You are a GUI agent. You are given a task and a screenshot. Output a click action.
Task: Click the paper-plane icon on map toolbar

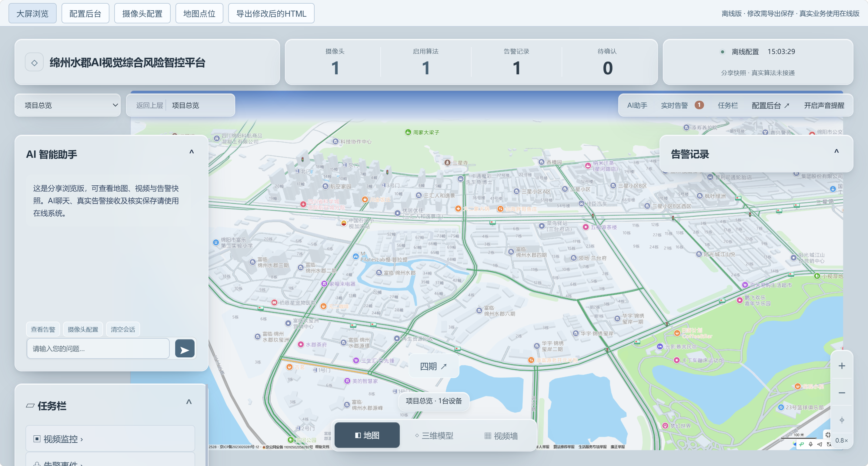820,444
